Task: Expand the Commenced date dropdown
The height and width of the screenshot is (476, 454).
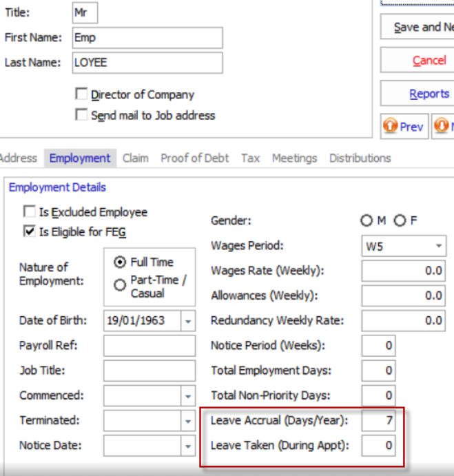Action: [x=188, y=396]
